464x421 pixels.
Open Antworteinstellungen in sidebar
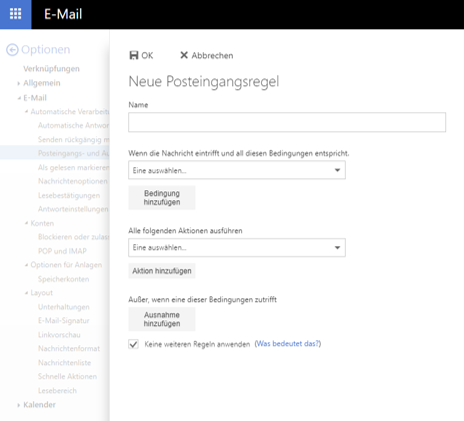coord(73,209)
